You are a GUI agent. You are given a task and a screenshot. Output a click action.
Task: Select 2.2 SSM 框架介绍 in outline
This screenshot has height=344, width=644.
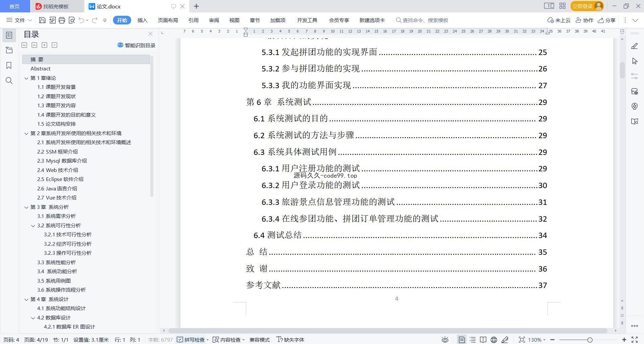(57, 152)
